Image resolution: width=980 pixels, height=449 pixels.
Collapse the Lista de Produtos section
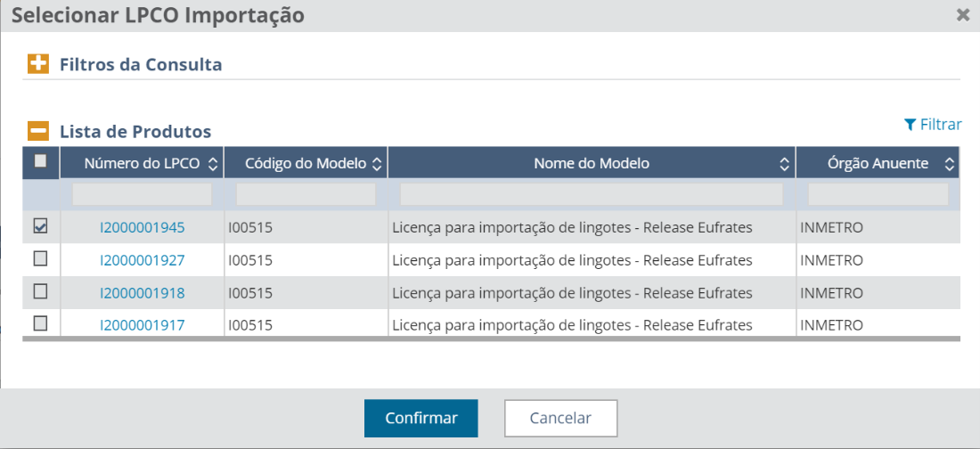37,131
